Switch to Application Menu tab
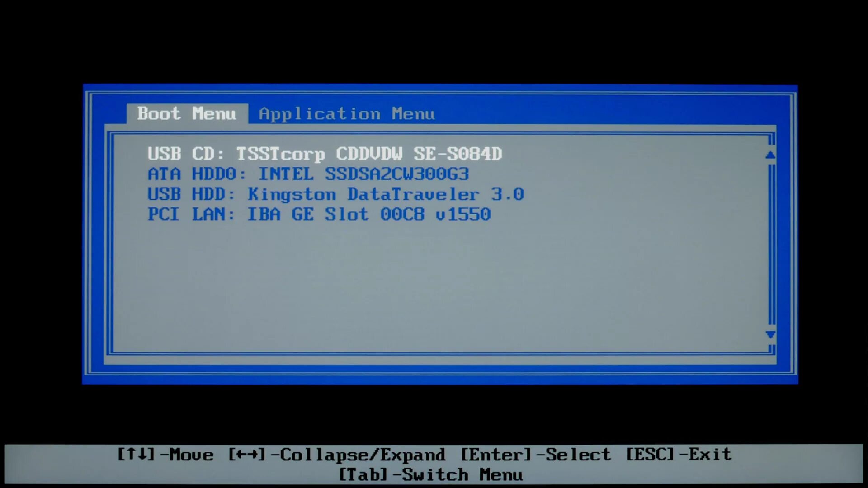Viewport: 868px width, 488px height. pyautogui.click(x=346, y=113)
